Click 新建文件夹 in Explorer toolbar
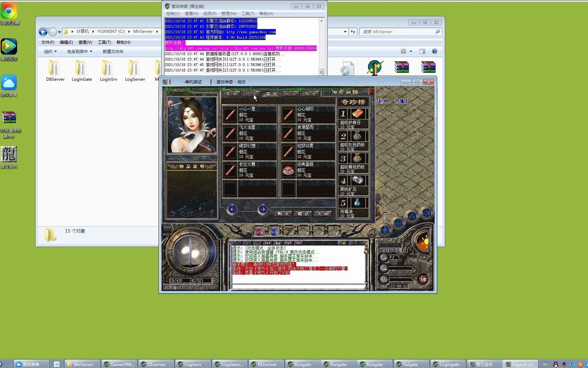 coord(113,51)
